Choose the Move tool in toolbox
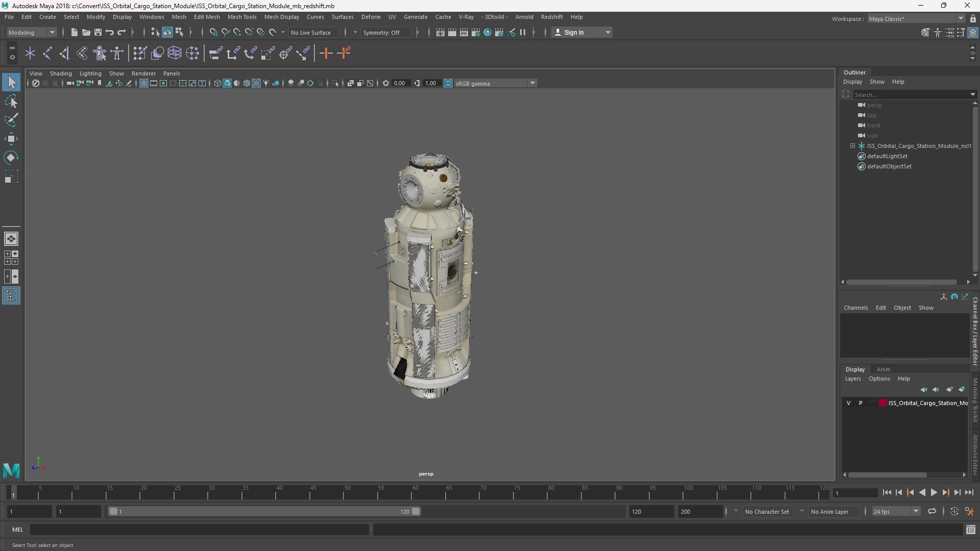The image size is (980, 551). pos(11,139)
